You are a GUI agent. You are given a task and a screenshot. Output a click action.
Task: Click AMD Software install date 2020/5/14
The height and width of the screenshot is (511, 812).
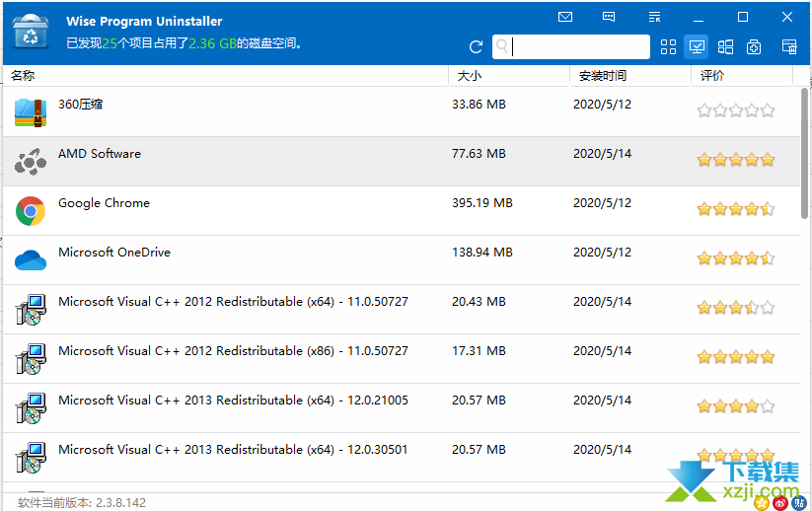pos(602,154)
